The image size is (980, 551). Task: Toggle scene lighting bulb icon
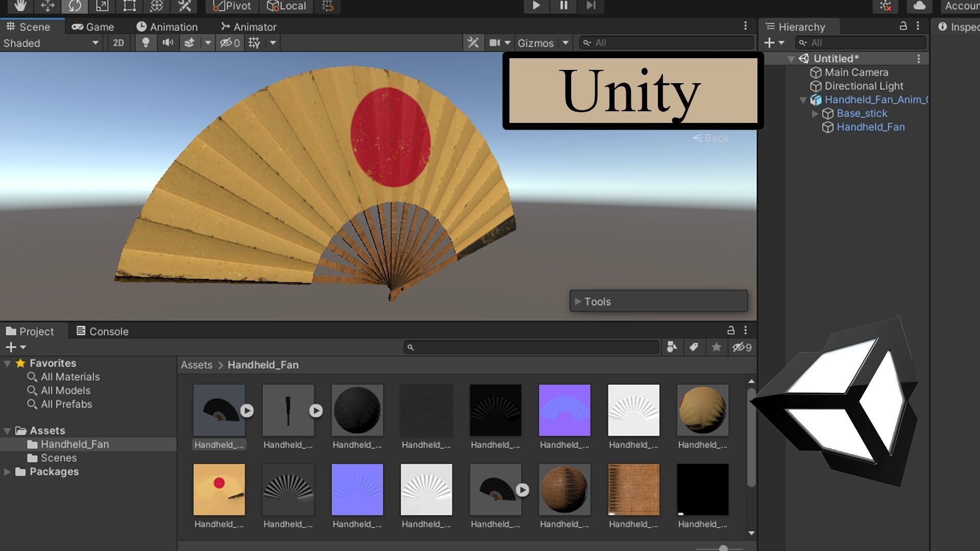(145, 43)
